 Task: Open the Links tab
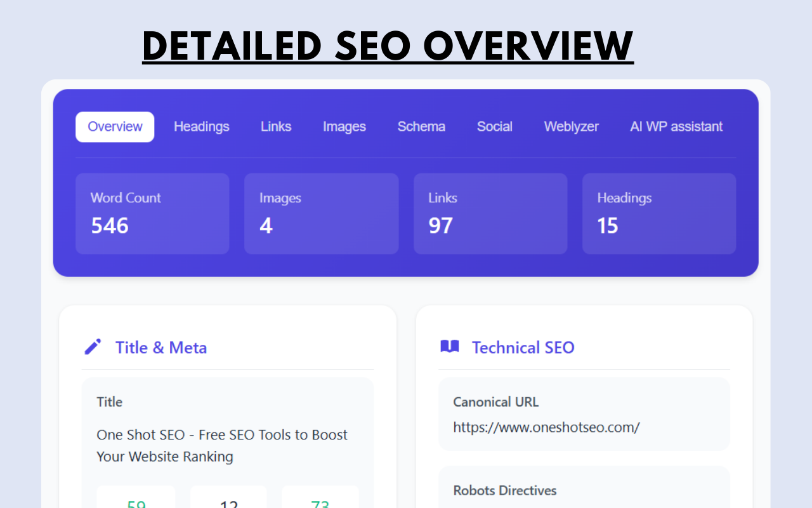tap(276, 127)
